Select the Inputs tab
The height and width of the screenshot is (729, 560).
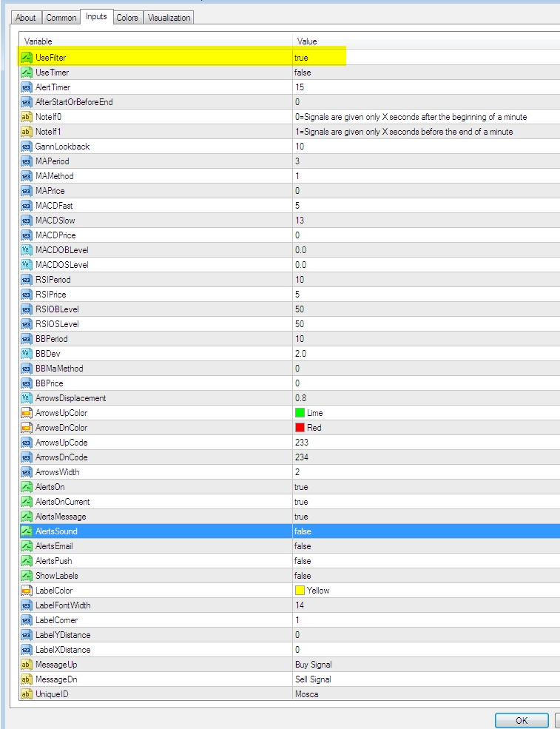pos(96,16)
